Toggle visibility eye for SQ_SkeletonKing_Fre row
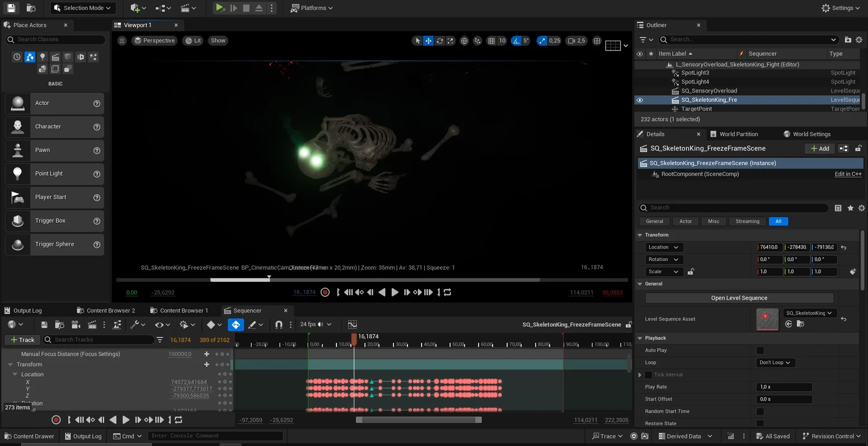Viewport: 868px width, 446px height. [640, 100]
